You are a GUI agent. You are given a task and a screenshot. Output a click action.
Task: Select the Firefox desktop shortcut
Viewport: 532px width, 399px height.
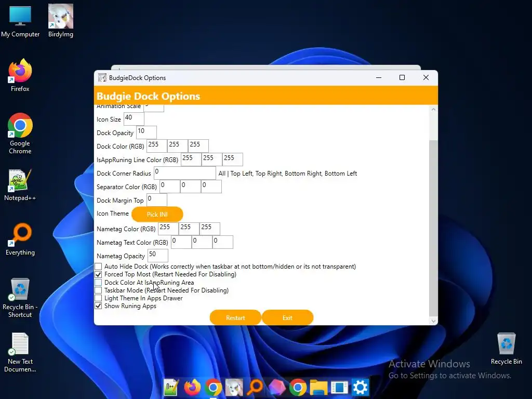(x=20, y=75)
